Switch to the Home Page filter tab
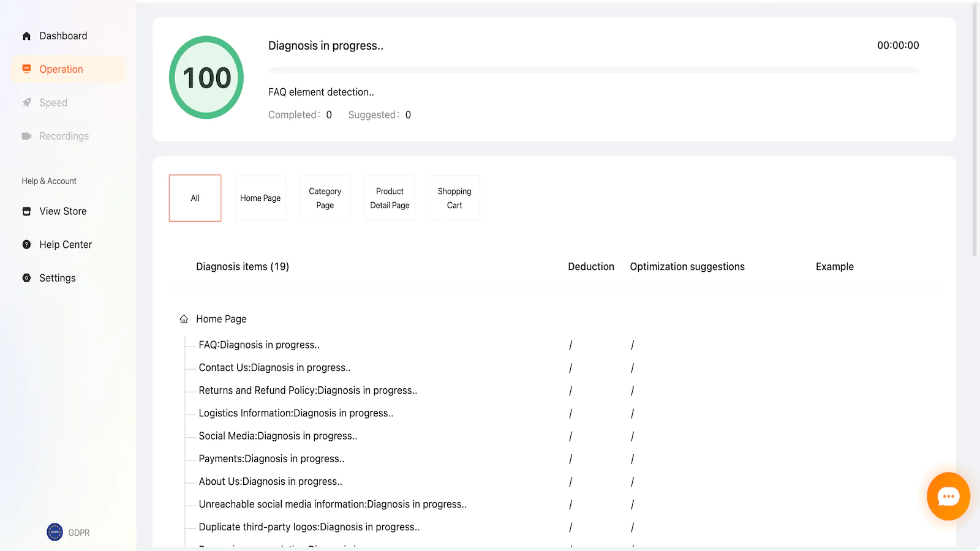The width and height of the screenshot is (980, 551). point(260,198)
